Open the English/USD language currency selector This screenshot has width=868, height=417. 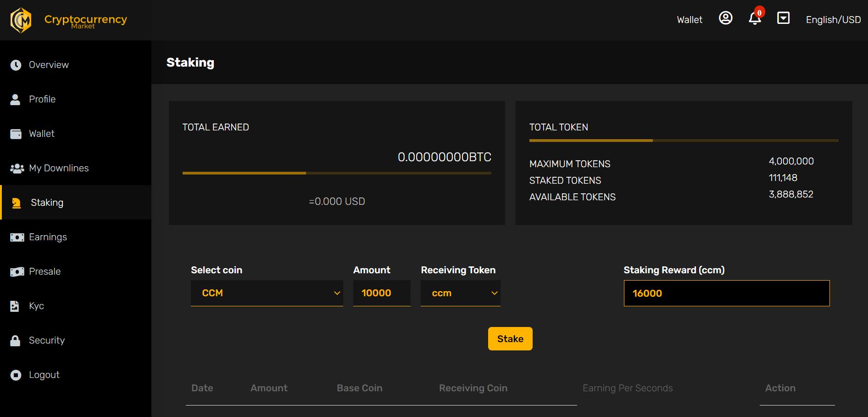[833, 20]
